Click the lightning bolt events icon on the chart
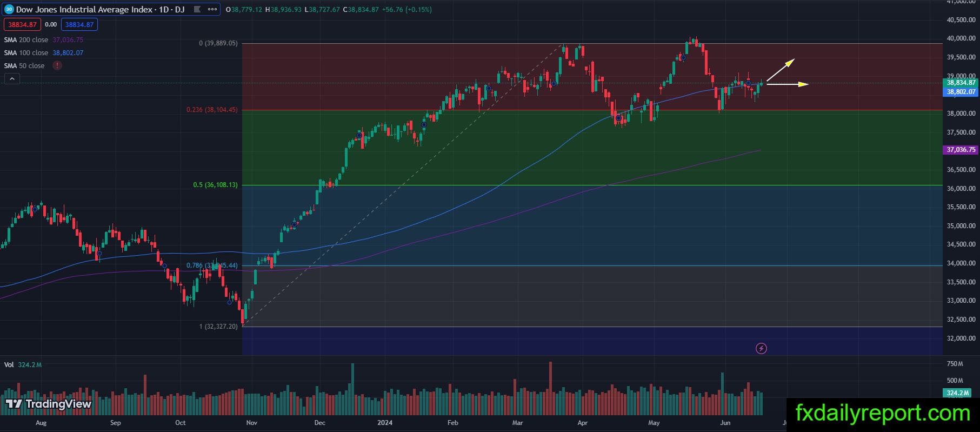 click(761, 348)
